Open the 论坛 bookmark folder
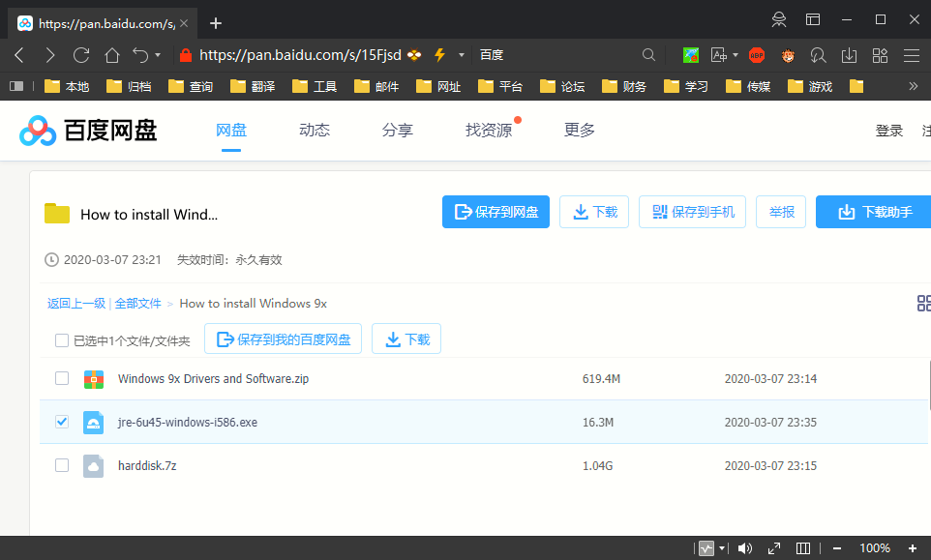 [562, 87]
